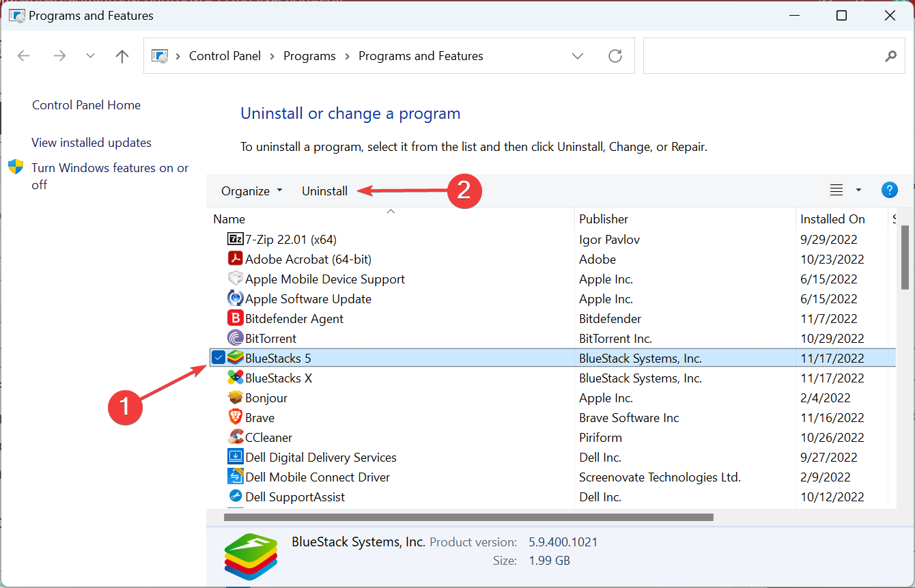Select Dell Digital Delivery Services name

pos(321,457)
